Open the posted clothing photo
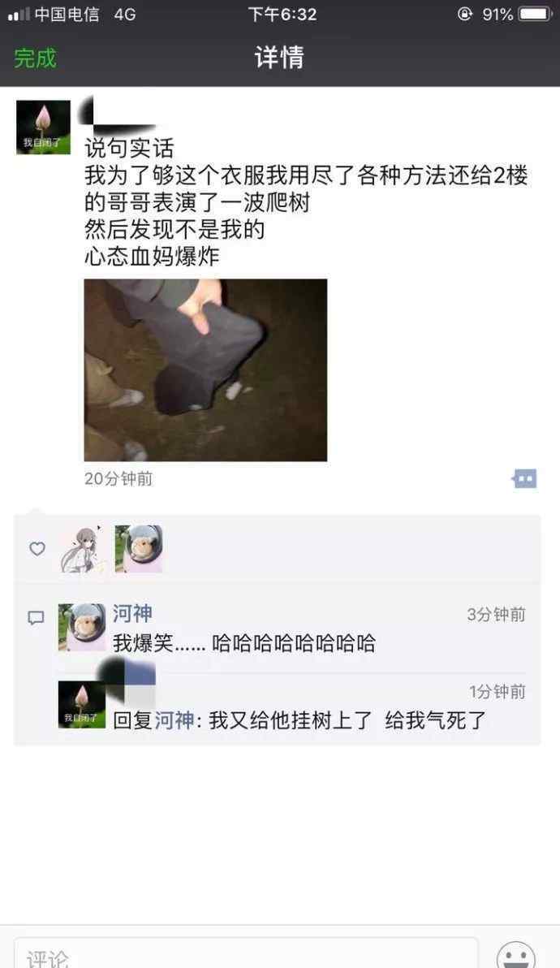This screenshot has height=968, width=560. click(205, 369)
